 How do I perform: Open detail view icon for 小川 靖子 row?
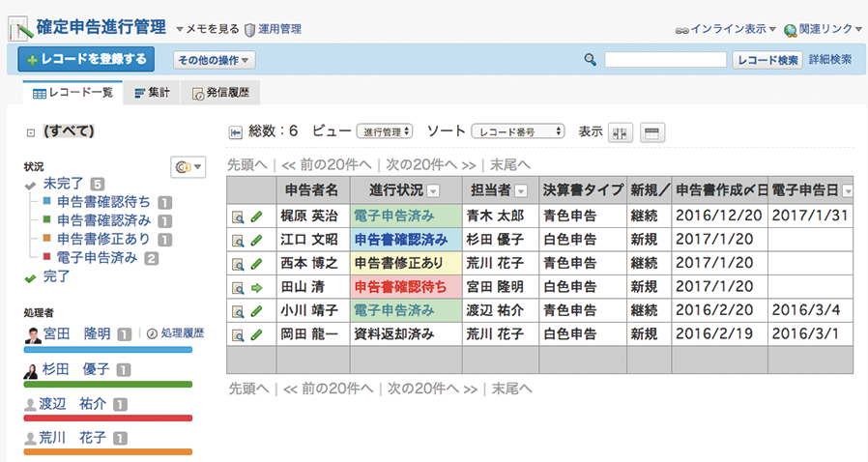(x=238, y=312)
